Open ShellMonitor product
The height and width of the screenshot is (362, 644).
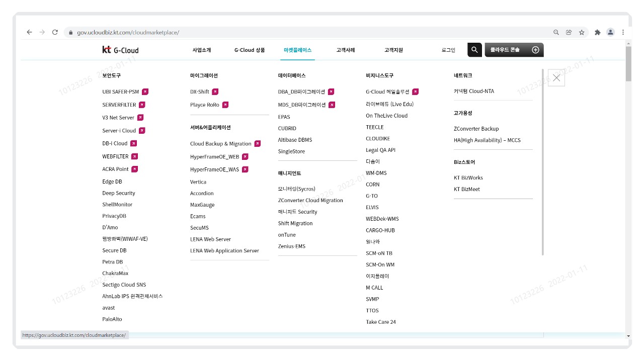tap(117, 205)
